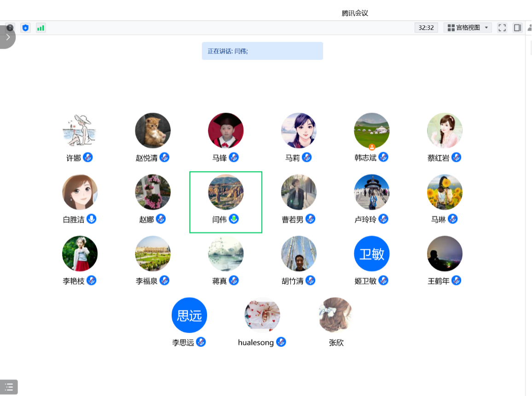Click the 正在讲话 speaker banner
The image size is (532, 396).
click(x=262, y=51)
